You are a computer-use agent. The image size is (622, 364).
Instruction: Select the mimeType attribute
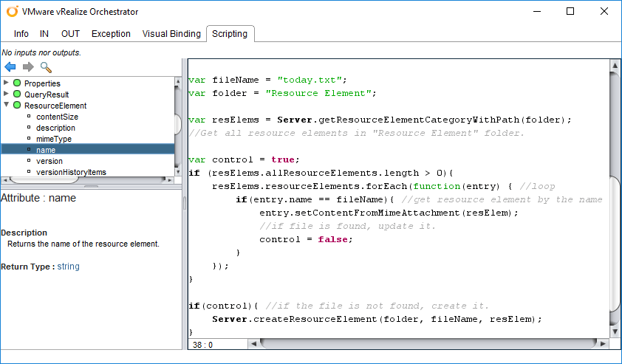pos(54,139)
